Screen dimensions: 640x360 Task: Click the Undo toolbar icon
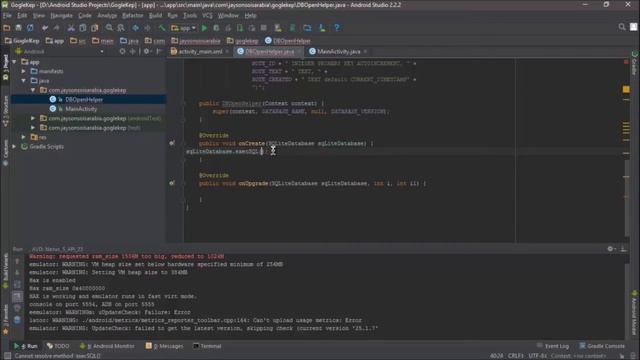pyautogui.click(x=45, y=28)
